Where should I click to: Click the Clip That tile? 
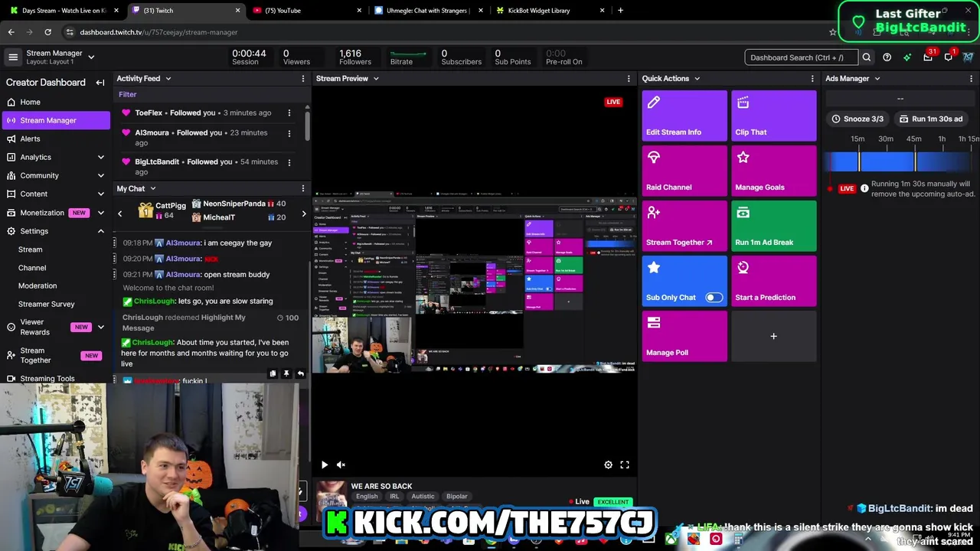click(x=774, y=116)
